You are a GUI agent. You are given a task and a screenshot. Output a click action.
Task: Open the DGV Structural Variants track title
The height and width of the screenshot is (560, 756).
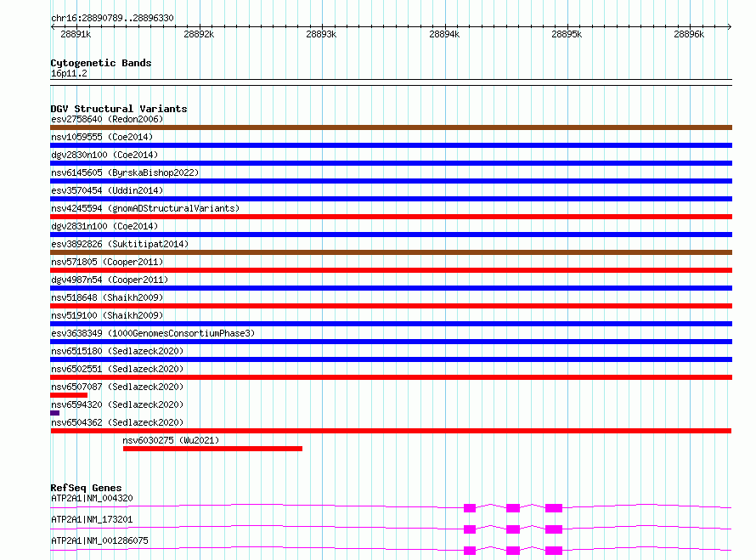pyautogui.click(x=119, y=109)
